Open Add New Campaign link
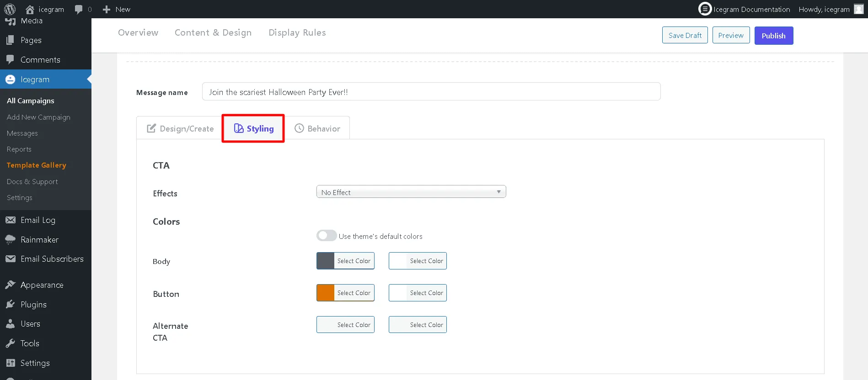 coord(38,117)
